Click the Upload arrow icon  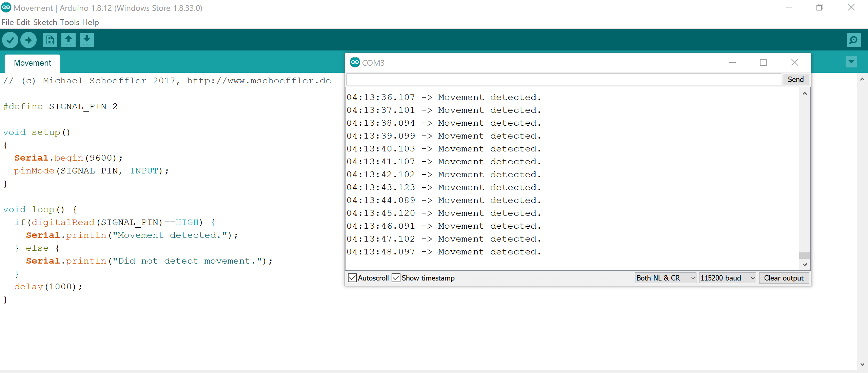[x=28, y=40]
